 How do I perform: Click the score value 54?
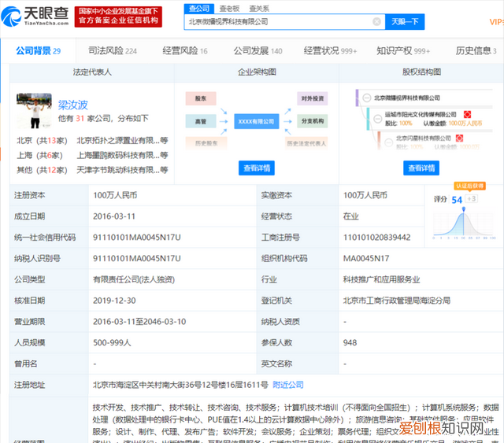coord(457,200)
